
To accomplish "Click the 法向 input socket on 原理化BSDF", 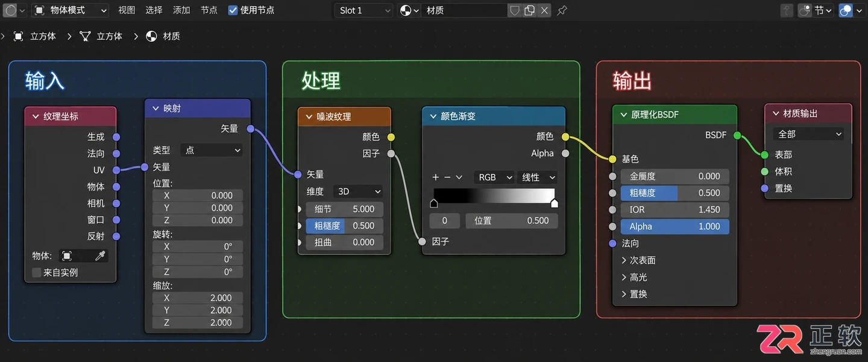I will [x=613, y=243].
